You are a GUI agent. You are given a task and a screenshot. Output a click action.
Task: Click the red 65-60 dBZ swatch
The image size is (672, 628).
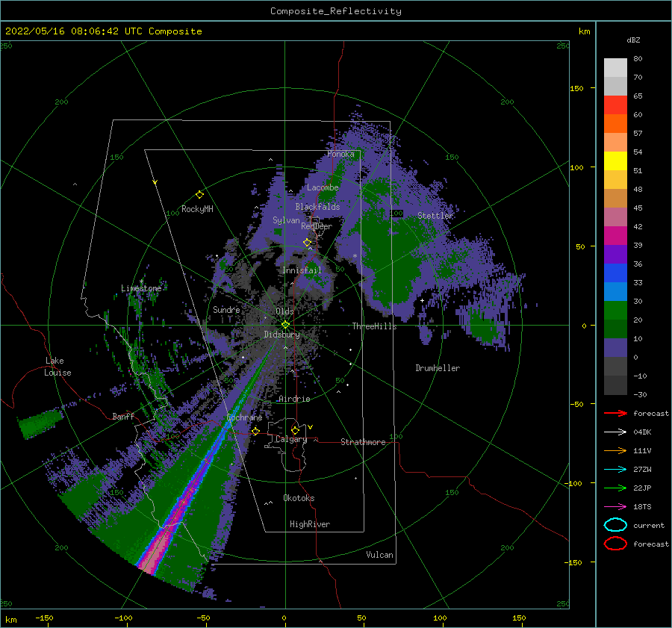[615, 105]
